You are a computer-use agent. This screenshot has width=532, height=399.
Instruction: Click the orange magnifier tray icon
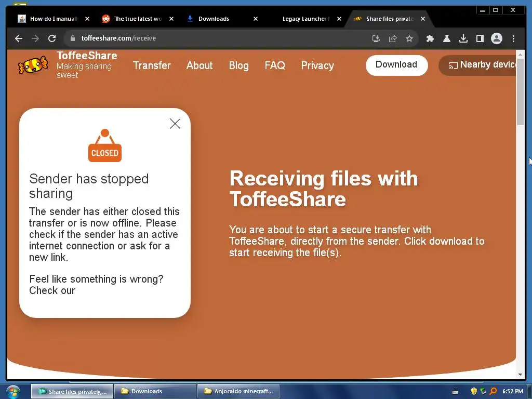tap(494, 391)
